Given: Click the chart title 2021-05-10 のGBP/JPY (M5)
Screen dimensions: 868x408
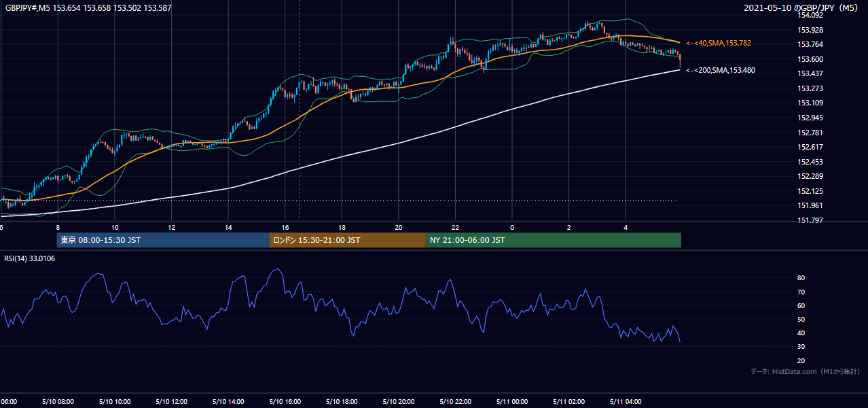Looking at the screenshot, I should [x=802, y=7].
